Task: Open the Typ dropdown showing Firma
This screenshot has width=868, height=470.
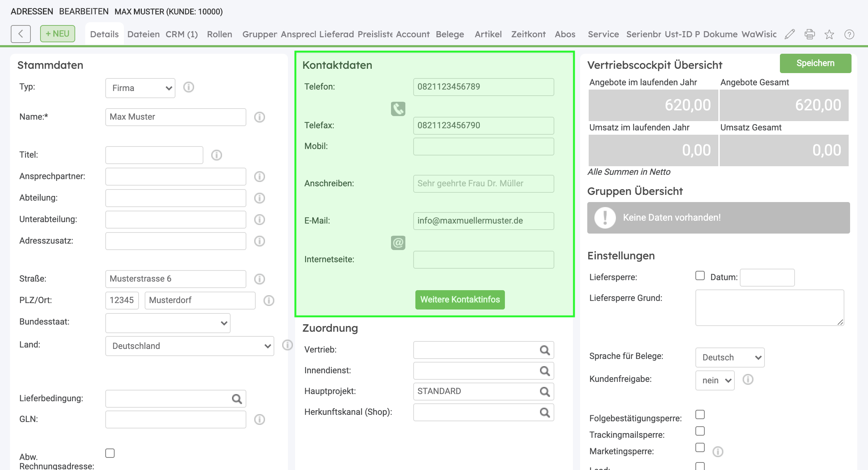Action: point(140,88)
